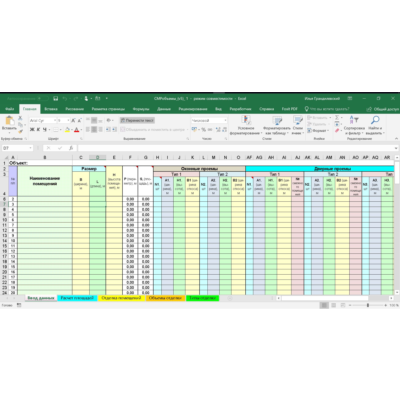Click the Sort and Filter icon
The image size is (400, 400).
click(354, 120)
